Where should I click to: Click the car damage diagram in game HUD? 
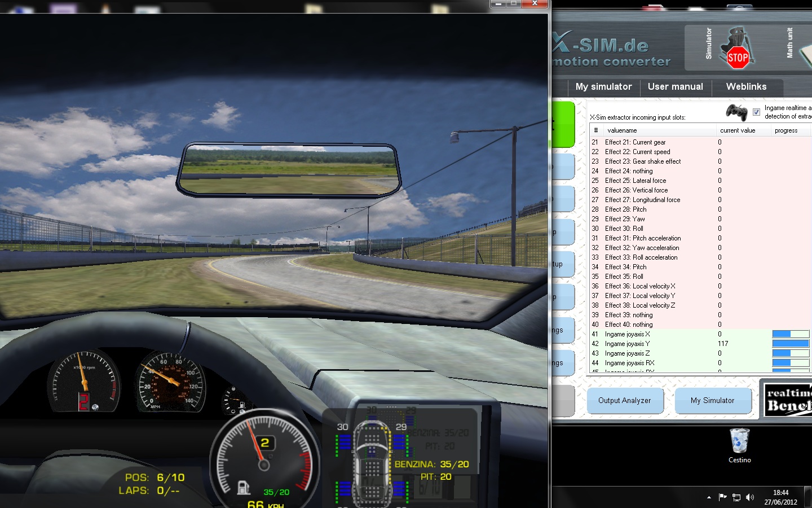tap(372, 463)
